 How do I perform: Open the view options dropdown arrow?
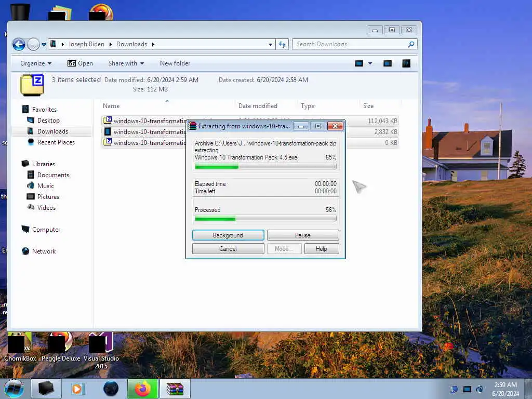[x=370, y=63]
